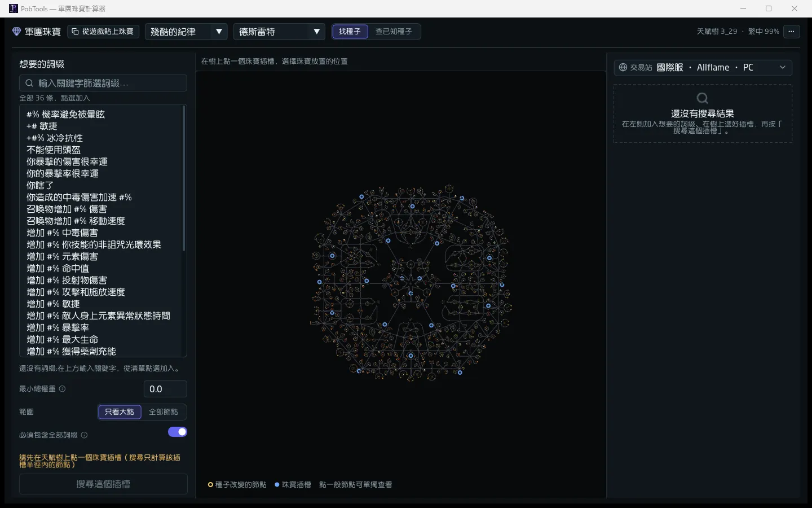Click the info icon beside 最小總權重
812x508 pixels.
(x=62, y=389)
